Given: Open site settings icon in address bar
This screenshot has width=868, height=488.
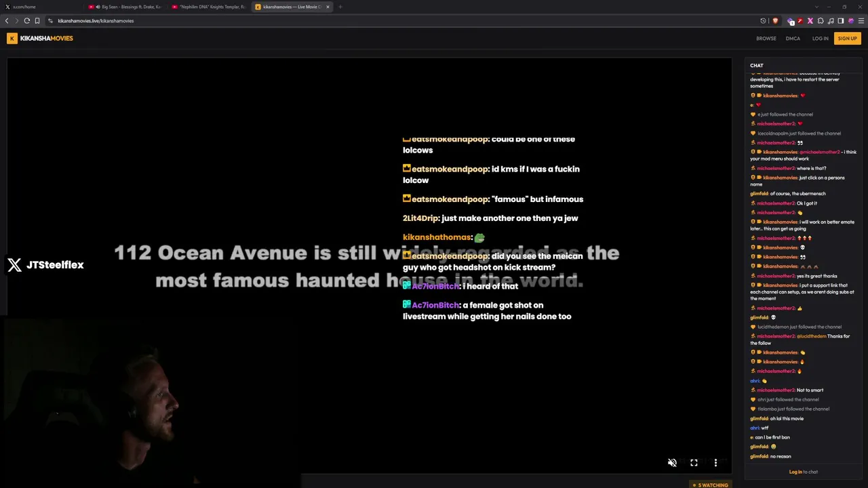Looking at the screenshot, I should [x=51, y=21].
